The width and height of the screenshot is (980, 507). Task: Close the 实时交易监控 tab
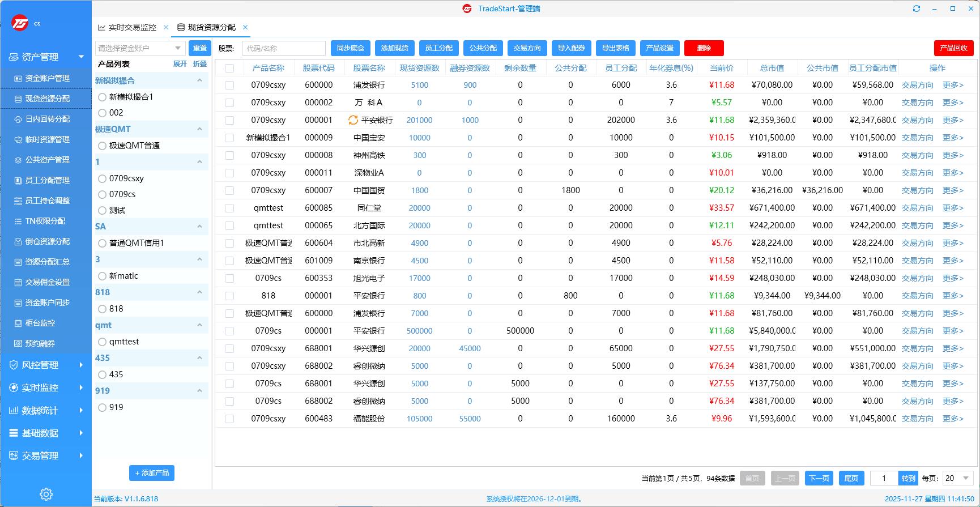coord(166,27)
